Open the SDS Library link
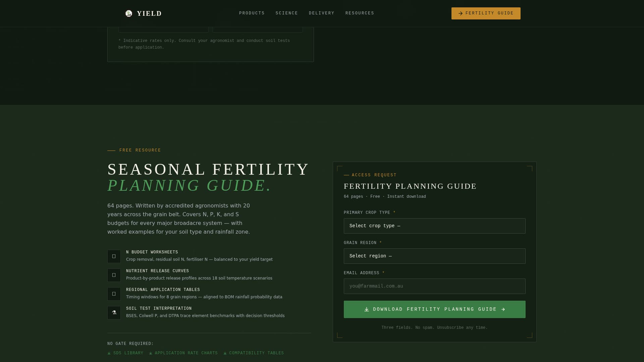The height and width of the screenshot is (362, 644). [125, 353]
